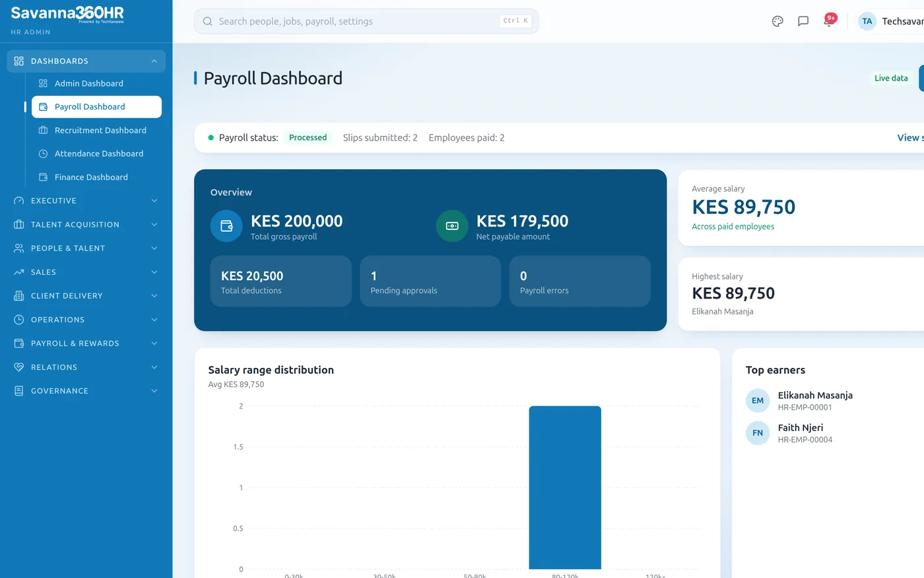
Task: Click the Governance document icon
Action: tap(18, 391)
